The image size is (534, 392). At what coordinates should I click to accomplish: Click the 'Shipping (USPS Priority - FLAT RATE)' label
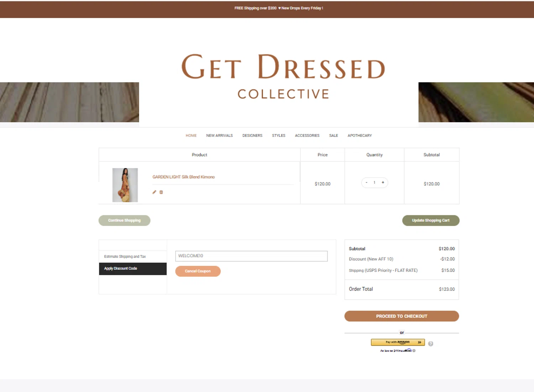click(383, 270)
